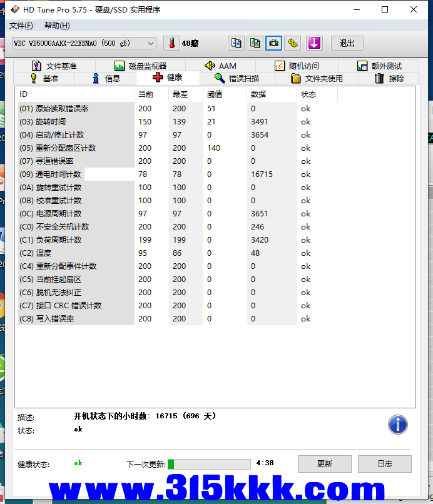Click the 退出 exit button
Viewport: 433px width, 504px height.
(x=347, y=43)
